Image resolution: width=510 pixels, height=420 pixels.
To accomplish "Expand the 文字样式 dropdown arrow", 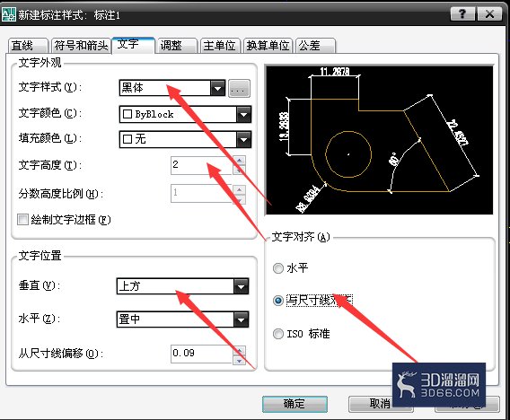I will 218,88.
